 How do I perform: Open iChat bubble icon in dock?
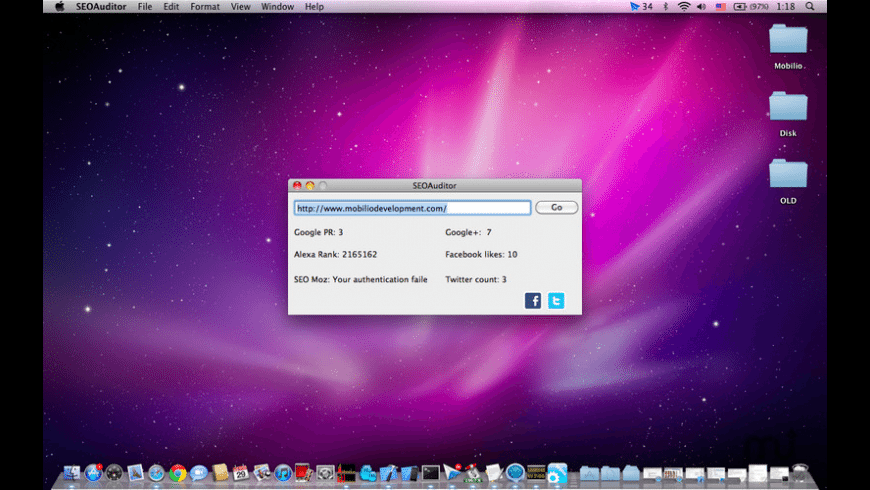pos(199,473)
